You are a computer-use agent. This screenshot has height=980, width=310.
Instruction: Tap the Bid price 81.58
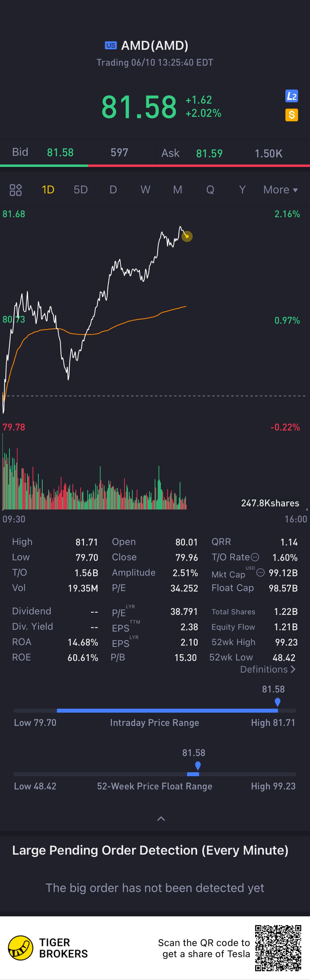point(60,153)
